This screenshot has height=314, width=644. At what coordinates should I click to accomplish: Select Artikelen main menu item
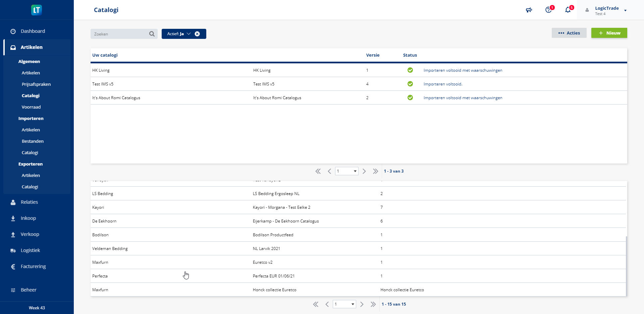pyautogui.click(x=37, y=47)
